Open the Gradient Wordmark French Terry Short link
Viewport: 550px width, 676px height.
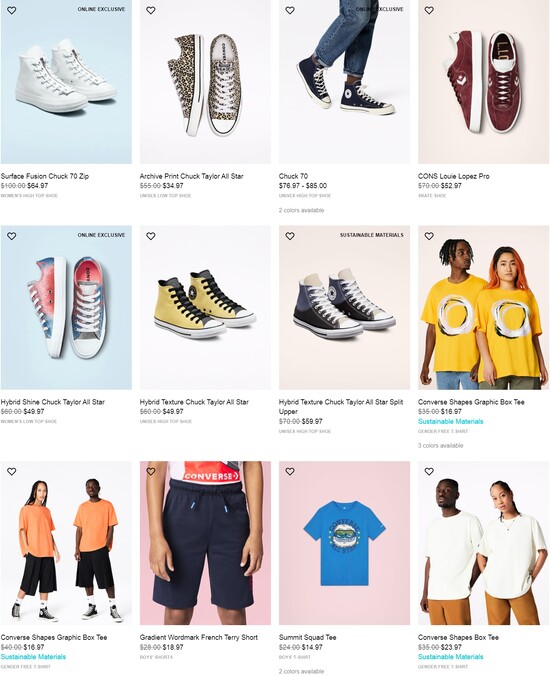click(199, 637)
